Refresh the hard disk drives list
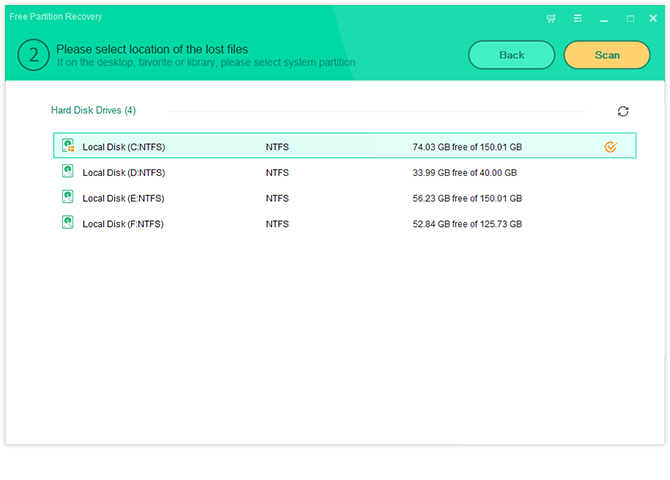The image size is (670, 480). [623, 111]
